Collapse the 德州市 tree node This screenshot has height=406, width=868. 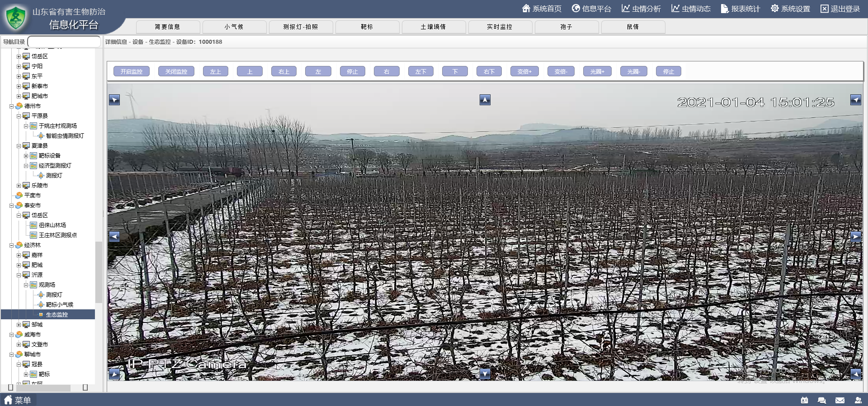coord(12,106)
